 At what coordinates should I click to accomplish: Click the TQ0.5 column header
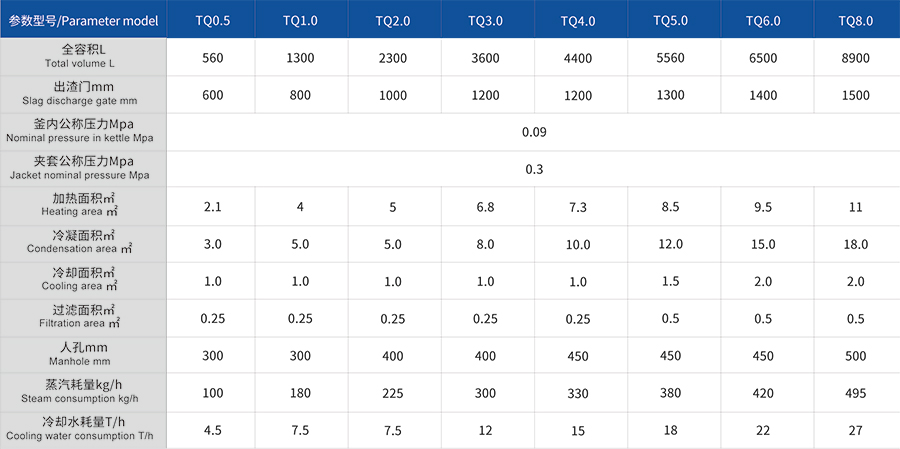tap(212, 20)
